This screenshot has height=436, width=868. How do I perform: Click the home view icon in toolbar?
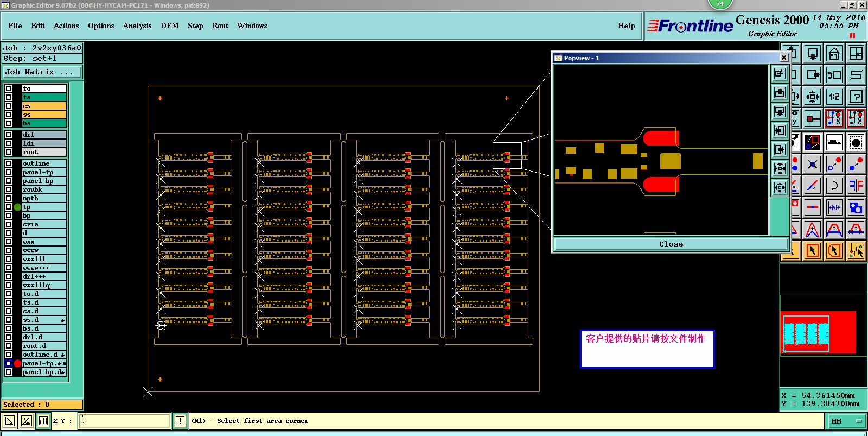[x=834, y=53]
